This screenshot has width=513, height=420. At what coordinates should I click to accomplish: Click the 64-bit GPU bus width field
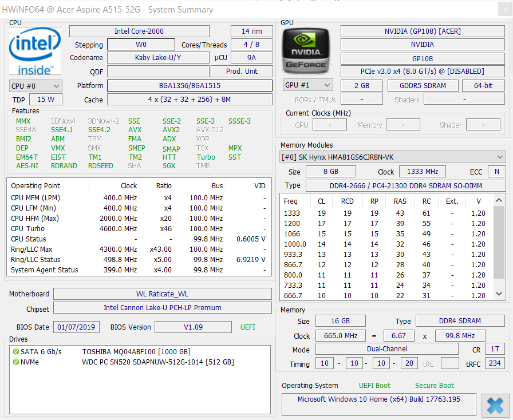coord(483,86)
